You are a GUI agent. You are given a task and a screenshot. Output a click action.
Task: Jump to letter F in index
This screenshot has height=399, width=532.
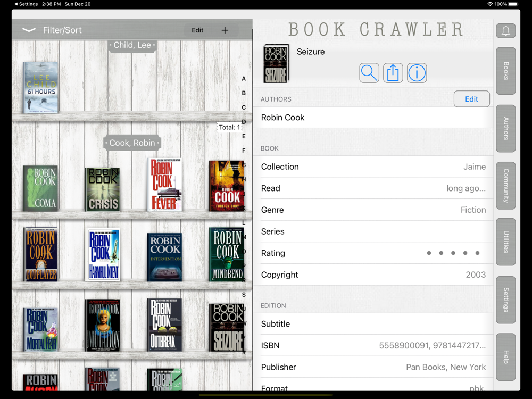coord(244,151)
